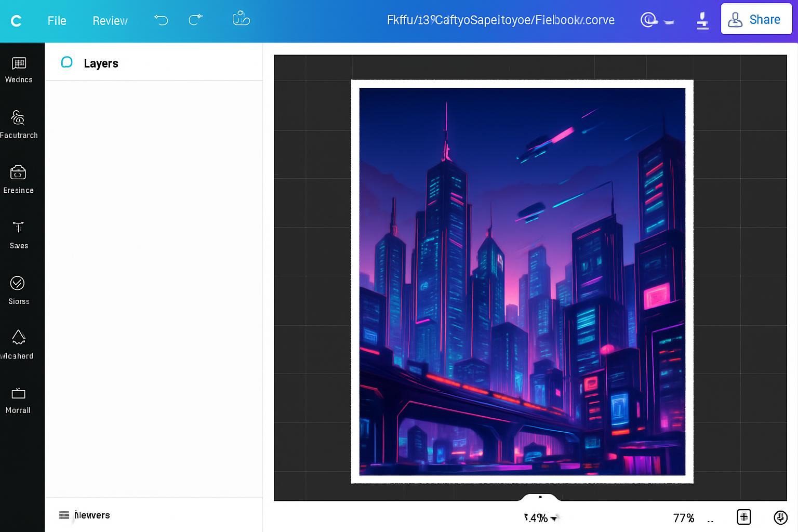Open the Review menu
The height and width of the screenshot is (532, 798).
(109, 21)
